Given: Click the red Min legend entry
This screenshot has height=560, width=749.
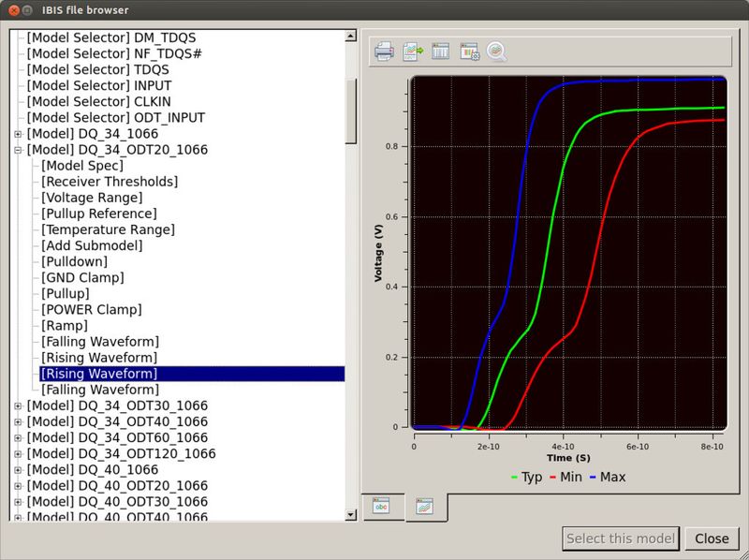Looking at the screenshot, I should pyautogui.click(x=566, y=478).
